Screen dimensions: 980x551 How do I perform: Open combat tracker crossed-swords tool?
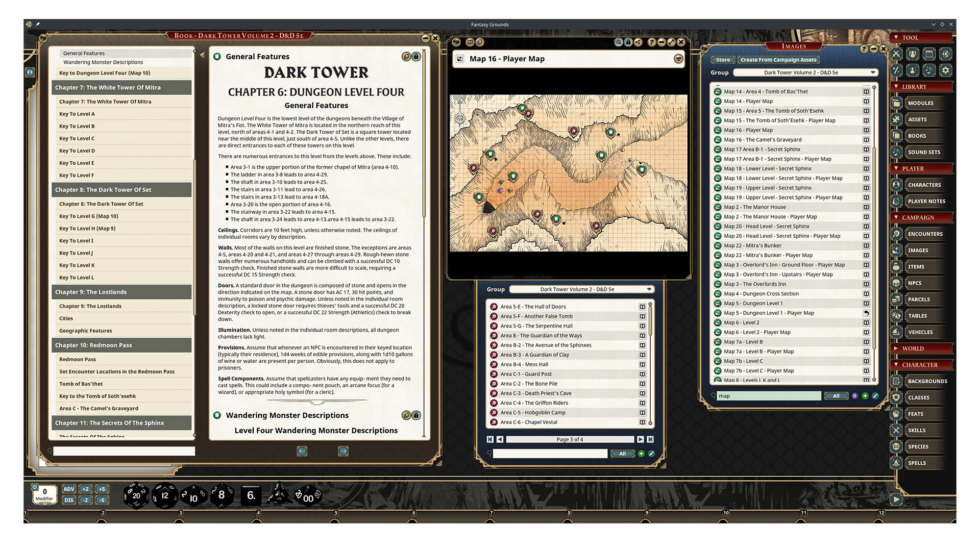click(896, 54)
